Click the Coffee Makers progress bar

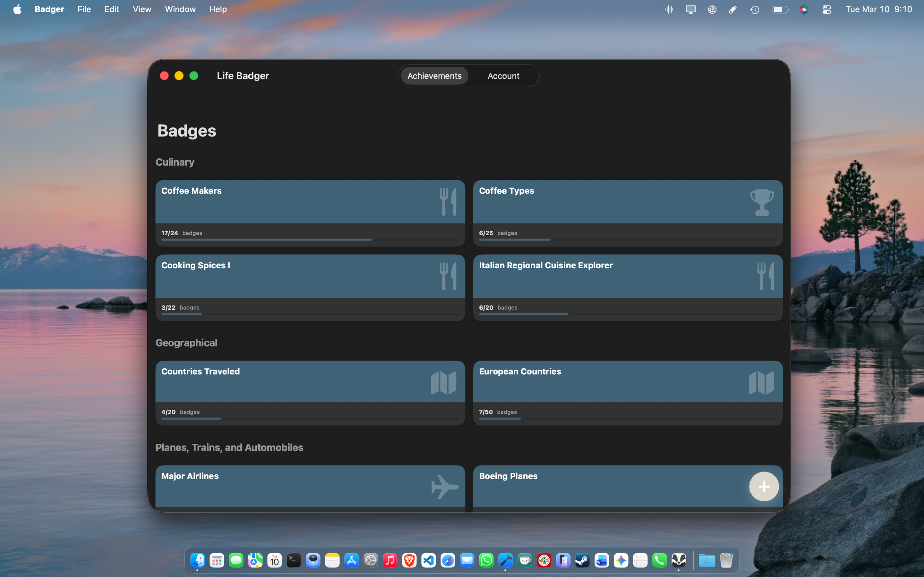310,240
